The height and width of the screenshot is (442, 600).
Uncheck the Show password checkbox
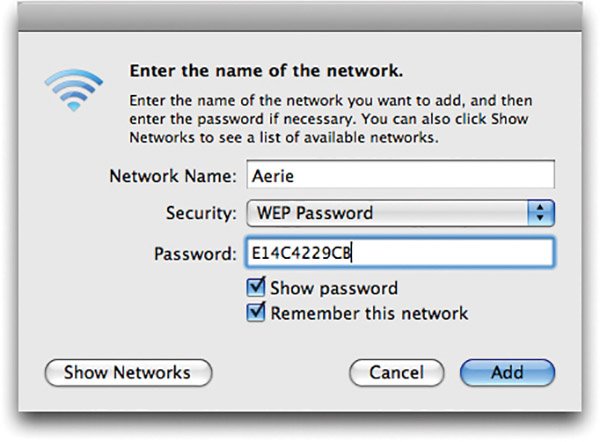(258, 289)
